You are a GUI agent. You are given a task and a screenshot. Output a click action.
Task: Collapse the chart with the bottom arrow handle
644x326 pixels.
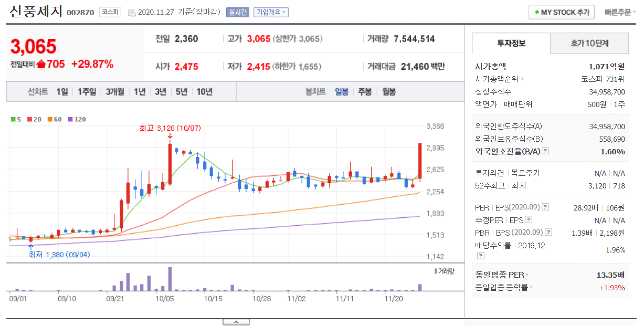pyautogui.click(x=236, y=322)
